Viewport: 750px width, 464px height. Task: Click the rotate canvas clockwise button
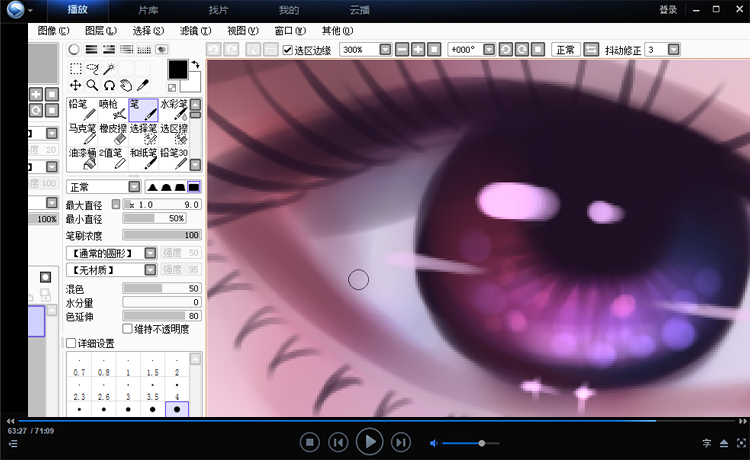click(x=522, y=50)
